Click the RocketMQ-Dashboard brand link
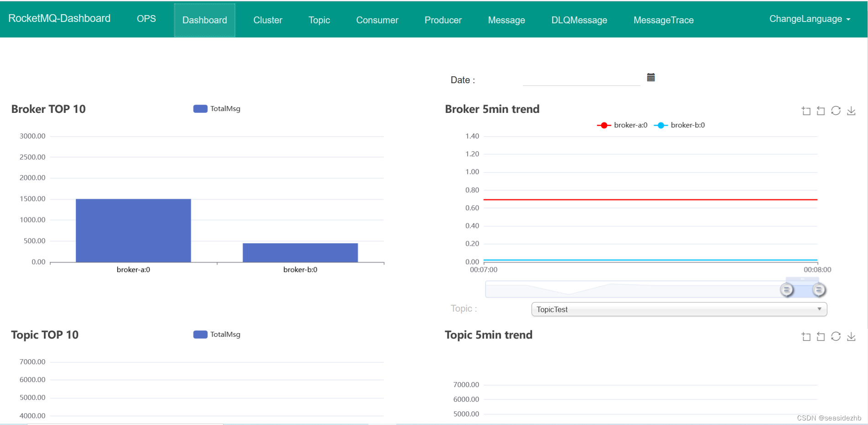Viewport: 868px width, 425px height. tap(59, 18)
